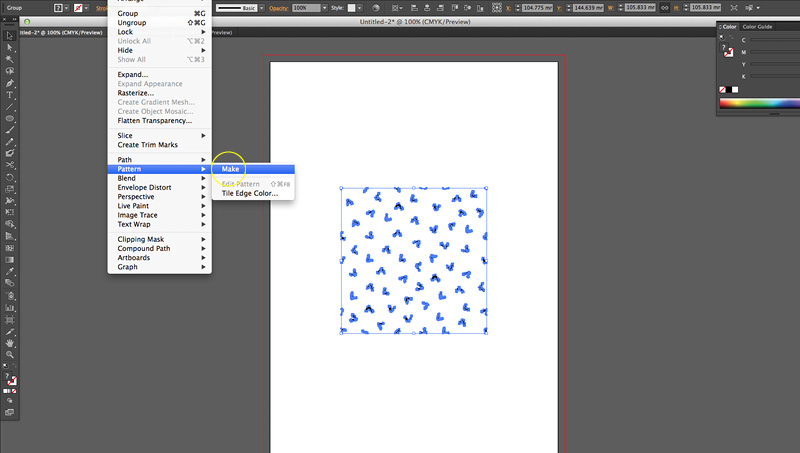Screen dimensions: 800x453
Task: Select the Pencil tool
Action: 10,142
